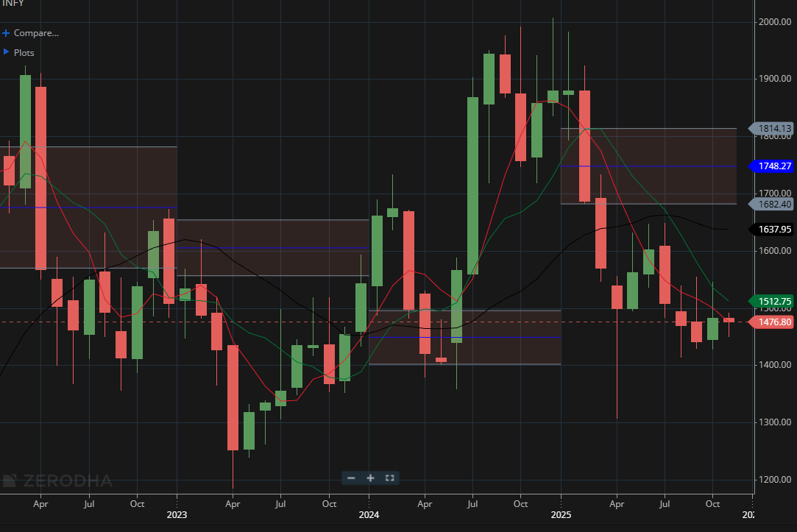The image size is (797, 532).
Task: Toggle fullscreen mode on the chart
Action: pyautogui.click(x=389, y=478)
